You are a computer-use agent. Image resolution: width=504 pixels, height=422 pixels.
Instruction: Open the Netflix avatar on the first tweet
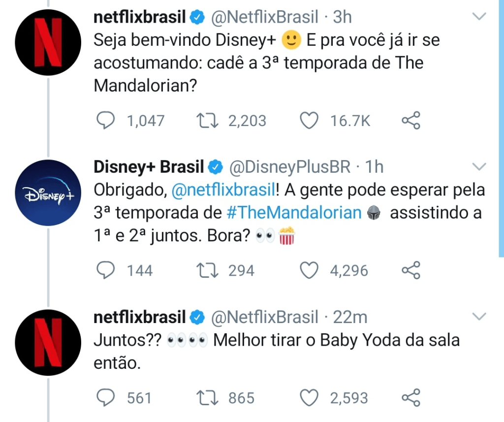point(48,42)
